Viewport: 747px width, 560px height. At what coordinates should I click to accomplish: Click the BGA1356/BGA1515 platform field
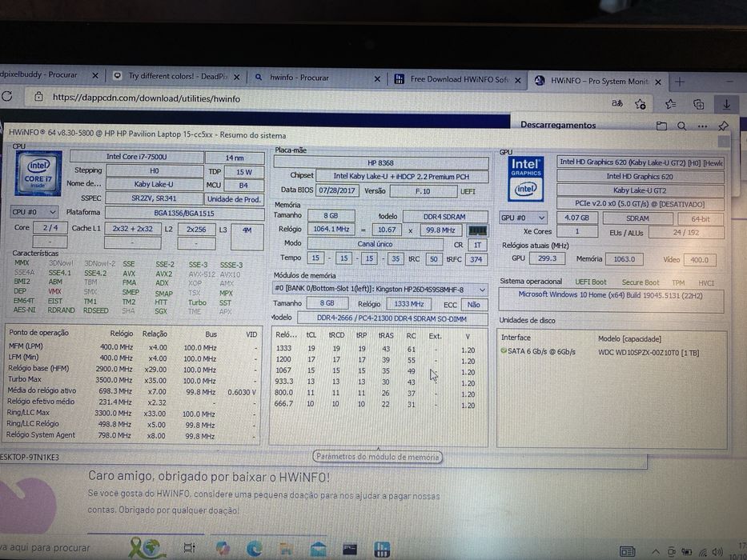point(184,213)
